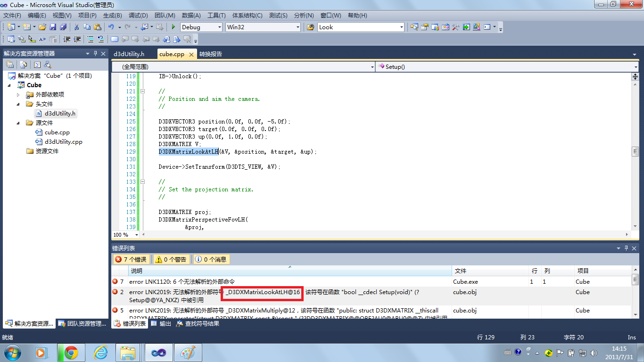Screen dimensions: 644x362
Task: Switch to the d3dUtility.h editor tab
Action: [x=129, y=54]
